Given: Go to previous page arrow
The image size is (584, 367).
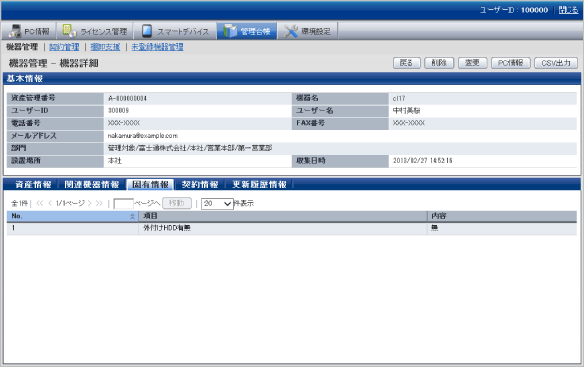Looking at the screenshot, I should [50, 203].
